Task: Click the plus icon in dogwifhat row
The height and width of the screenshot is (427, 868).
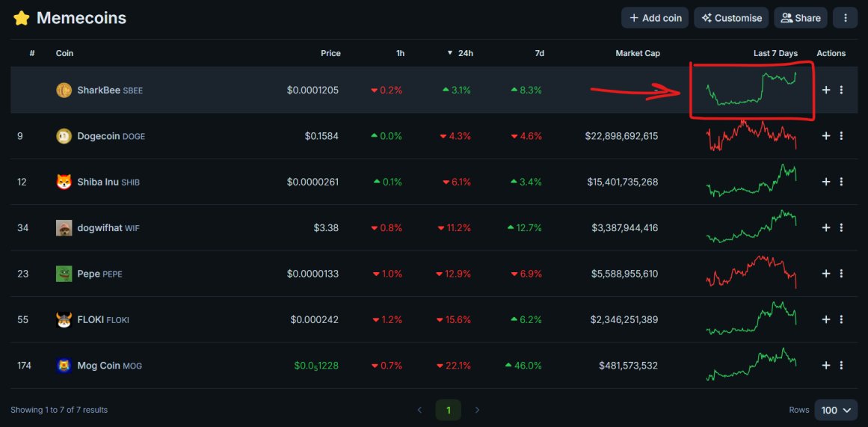Action: [x=826, y=227]
